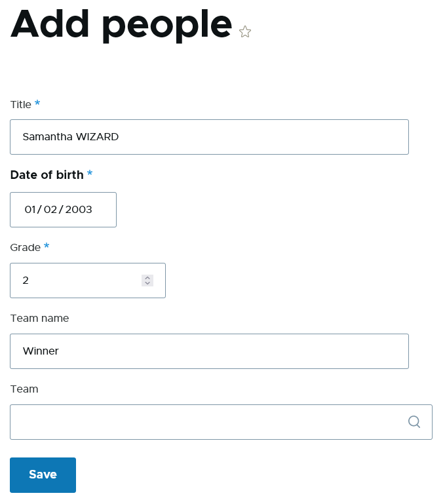The image size is (445, 504).
Task: Click the Save button
Action: (x=43, y=475)
